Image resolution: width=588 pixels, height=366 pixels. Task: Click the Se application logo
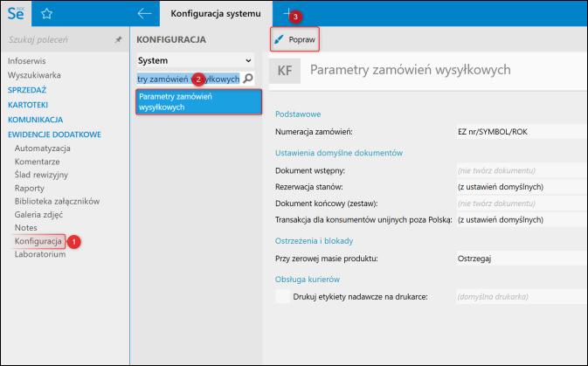pyautogui.click(x=17, y=14)
